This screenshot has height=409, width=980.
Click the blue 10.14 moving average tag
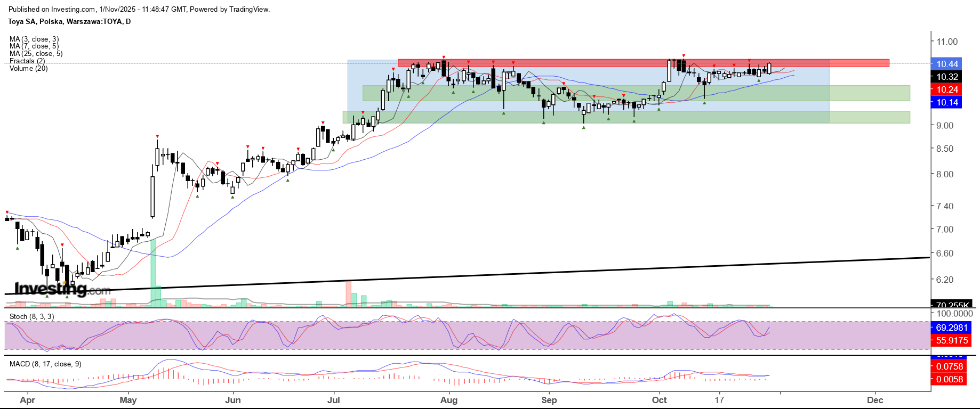(x=947, y=102)
